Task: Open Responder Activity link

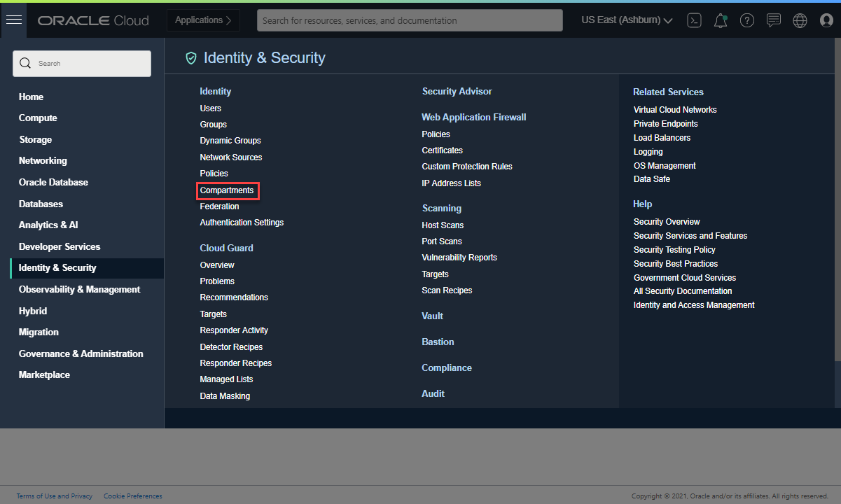Action: pos(234,330)
